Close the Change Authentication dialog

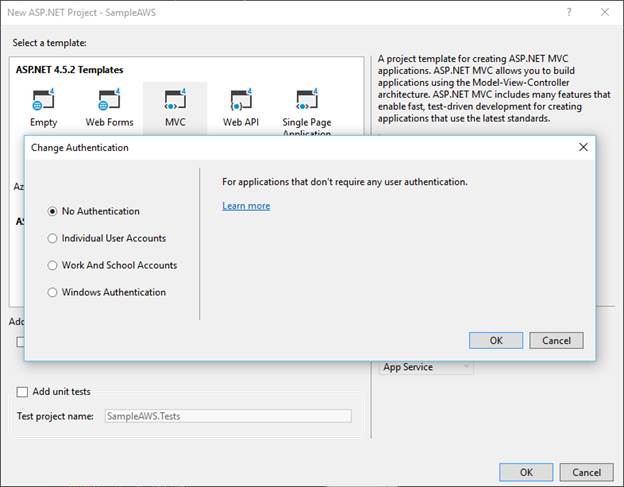click(583, 147)
